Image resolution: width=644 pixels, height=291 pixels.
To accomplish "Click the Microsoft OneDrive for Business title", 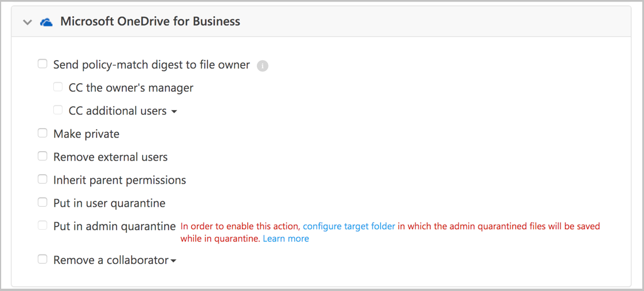I will pyautogui.click(x=150, y=22).
